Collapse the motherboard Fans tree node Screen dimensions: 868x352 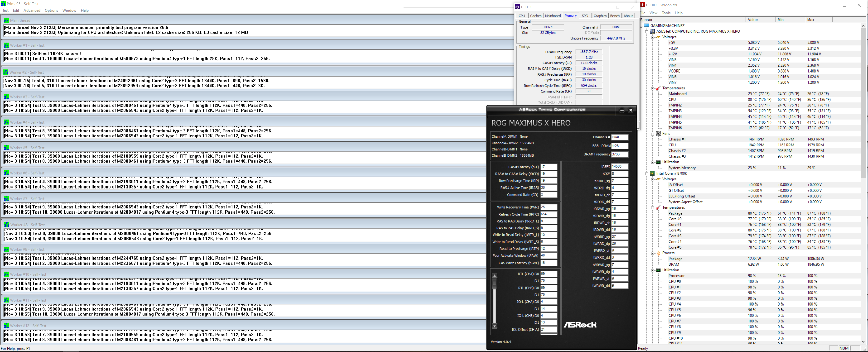[652, 134]
